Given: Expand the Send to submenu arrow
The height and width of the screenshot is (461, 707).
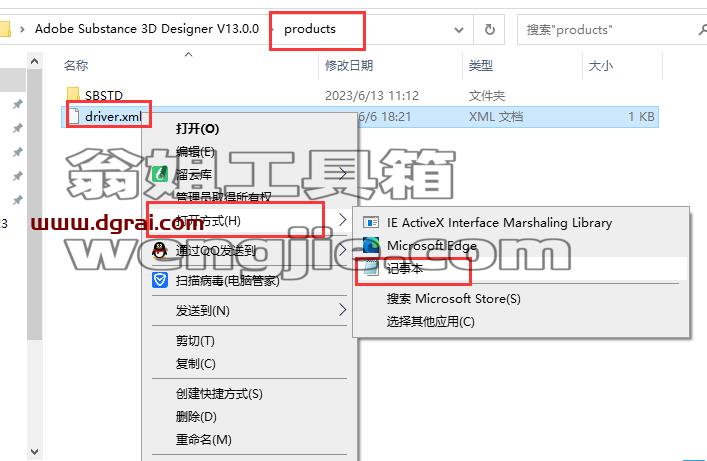Looking at the screenshot, I should [342, 310].
